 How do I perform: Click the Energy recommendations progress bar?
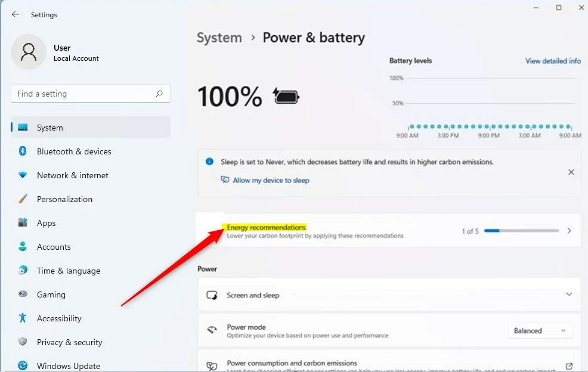click(x=521, y=231)
